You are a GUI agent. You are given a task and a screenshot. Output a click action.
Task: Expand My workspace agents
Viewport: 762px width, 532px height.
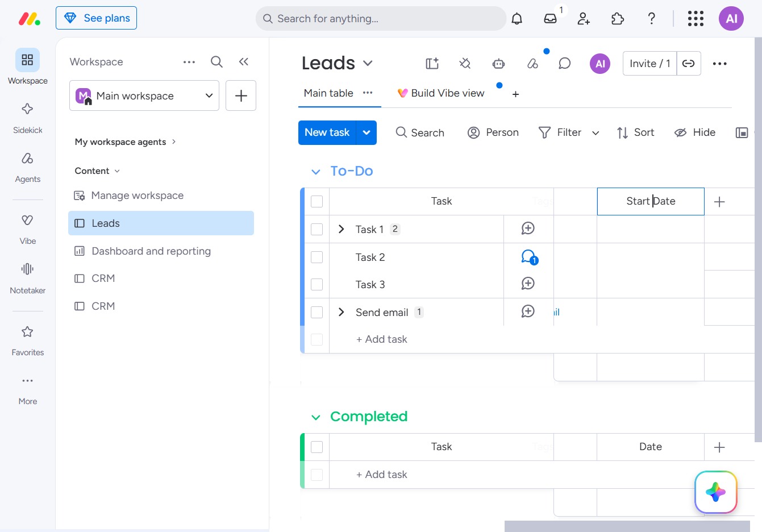pos(125,142)
